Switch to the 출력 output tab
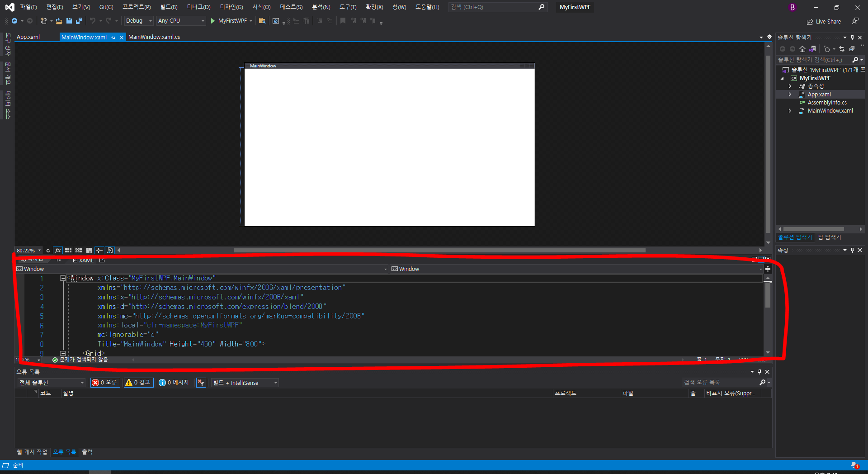 pos(87,452)
